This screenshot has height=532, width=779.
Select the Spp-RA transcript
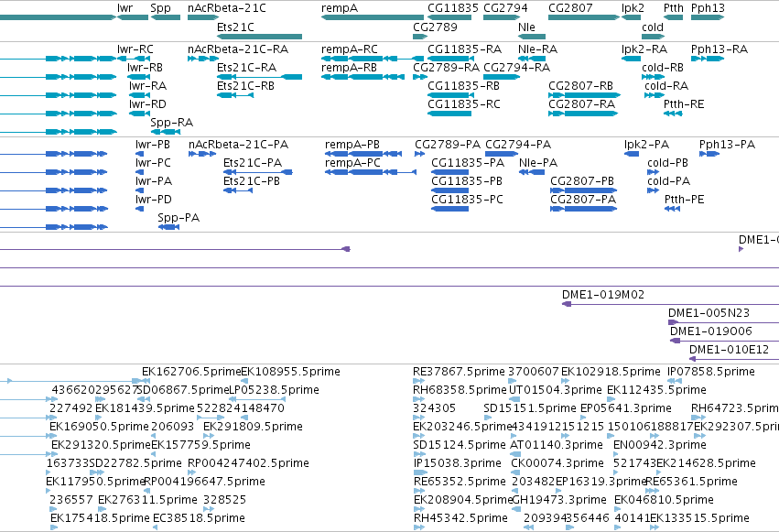click(166, 132)
